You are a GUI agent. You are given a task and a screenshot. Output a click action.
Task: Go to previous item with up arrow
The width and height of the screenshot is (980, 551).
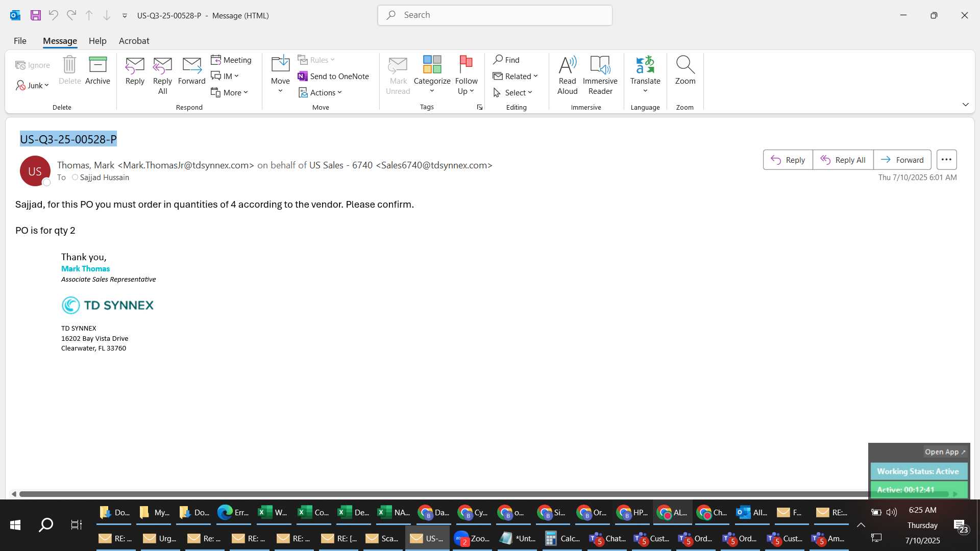89,15
